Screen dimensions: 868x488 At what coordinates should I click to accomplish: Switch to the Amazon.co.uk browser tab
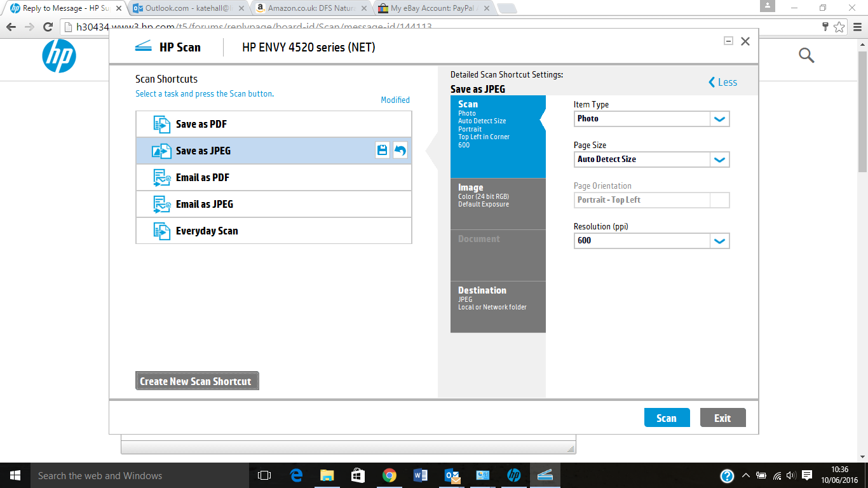pos(310,8)
